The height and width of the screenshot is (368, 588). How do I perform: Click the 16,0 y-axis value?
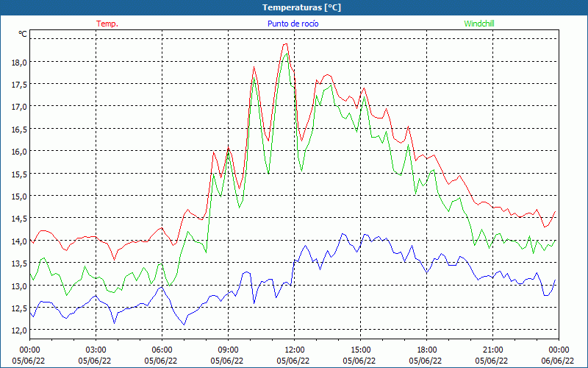[x=19, y=152]
